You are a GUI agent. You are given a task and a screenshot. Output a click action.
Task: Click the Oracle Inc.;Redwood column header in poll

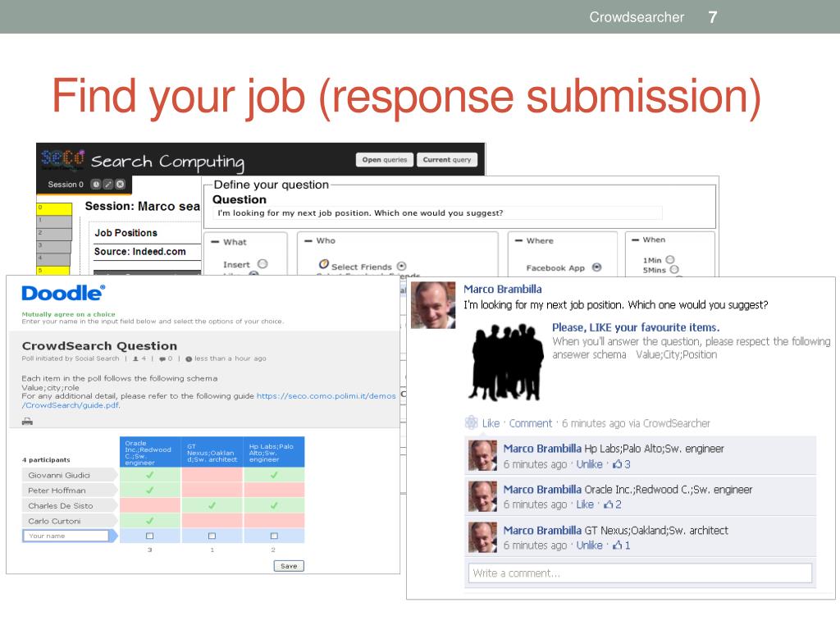pyautogui.click(x=151, y=452)
